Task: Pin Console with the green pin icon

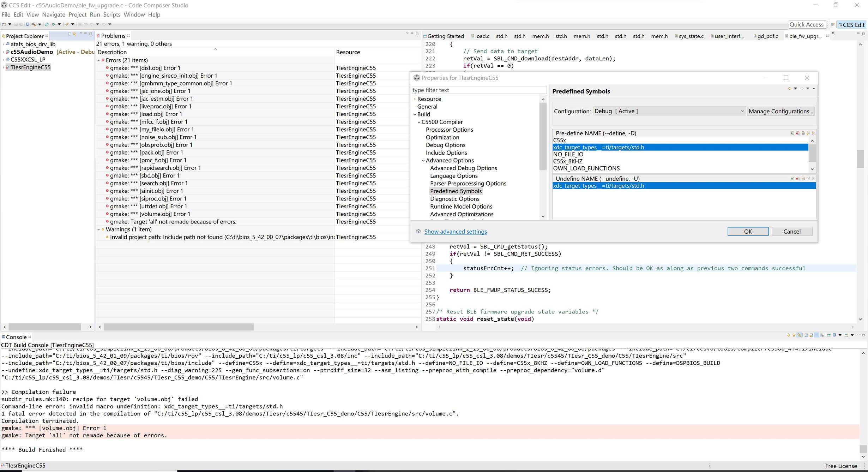Action: point(829,335)
